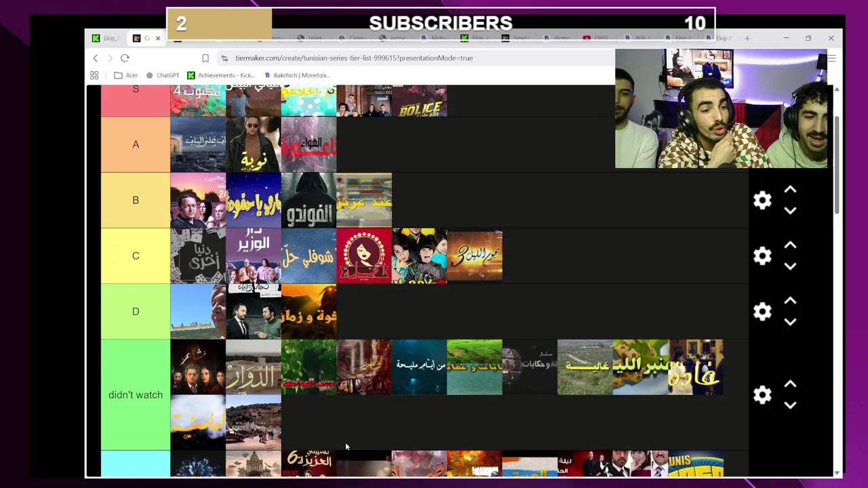868x488 pixels.
Task: Open settings gear for tier D row
Action: [x=762, y=311]
